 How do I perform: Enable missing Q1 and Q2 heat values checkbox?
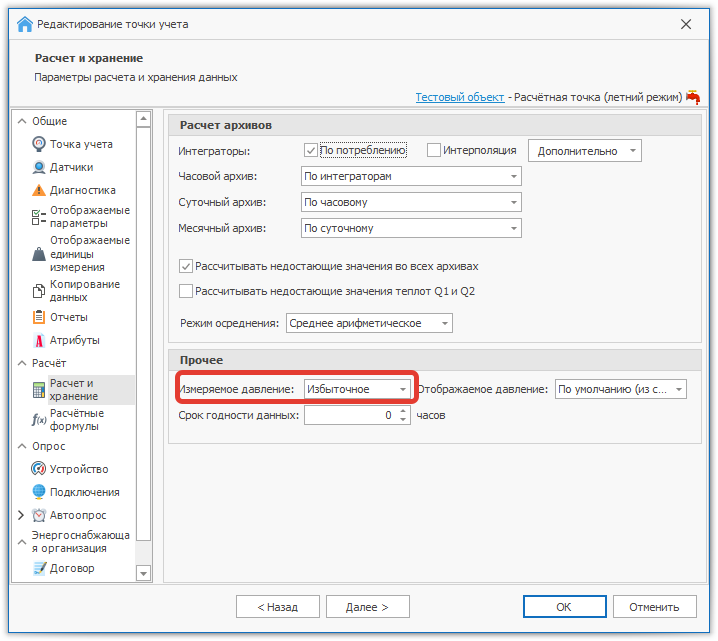[x=186, y=291]
